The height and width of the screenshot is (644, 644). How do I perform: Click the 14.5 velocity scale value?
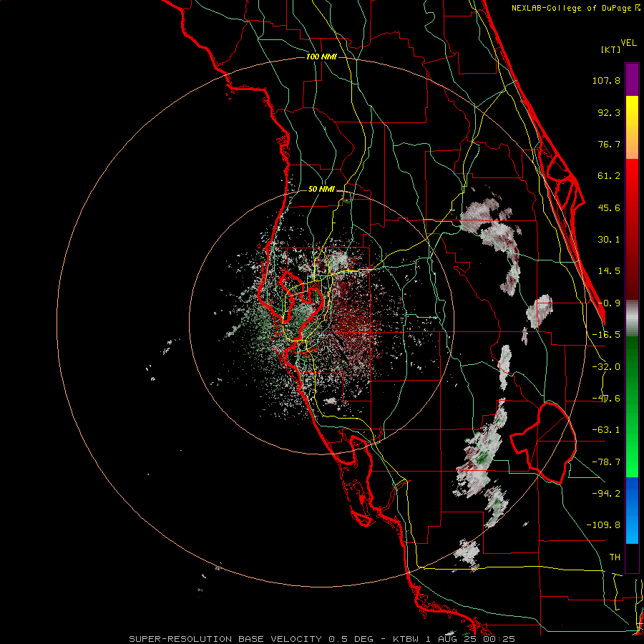609,271
